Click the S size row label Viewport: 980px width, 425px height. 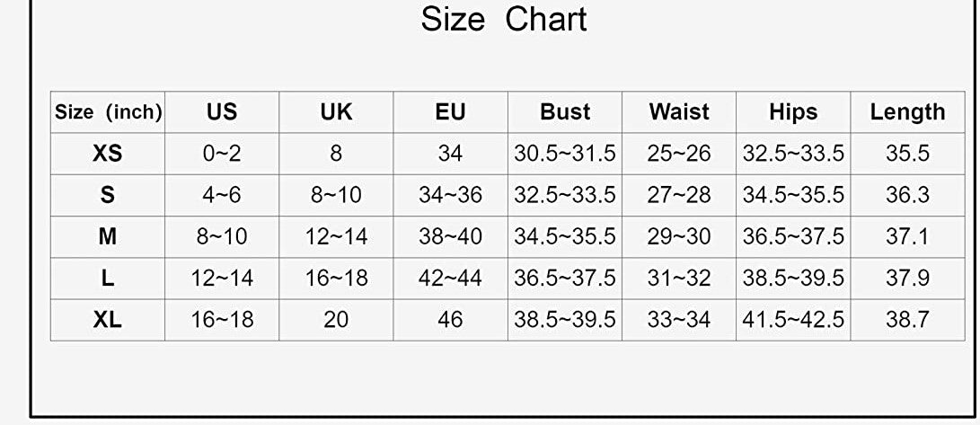[x=108, y=195]
